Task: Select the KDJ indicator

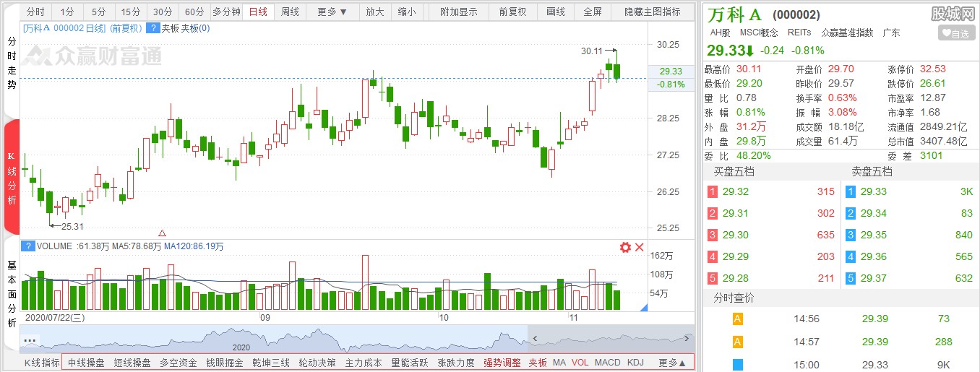Action: [635, 363]
